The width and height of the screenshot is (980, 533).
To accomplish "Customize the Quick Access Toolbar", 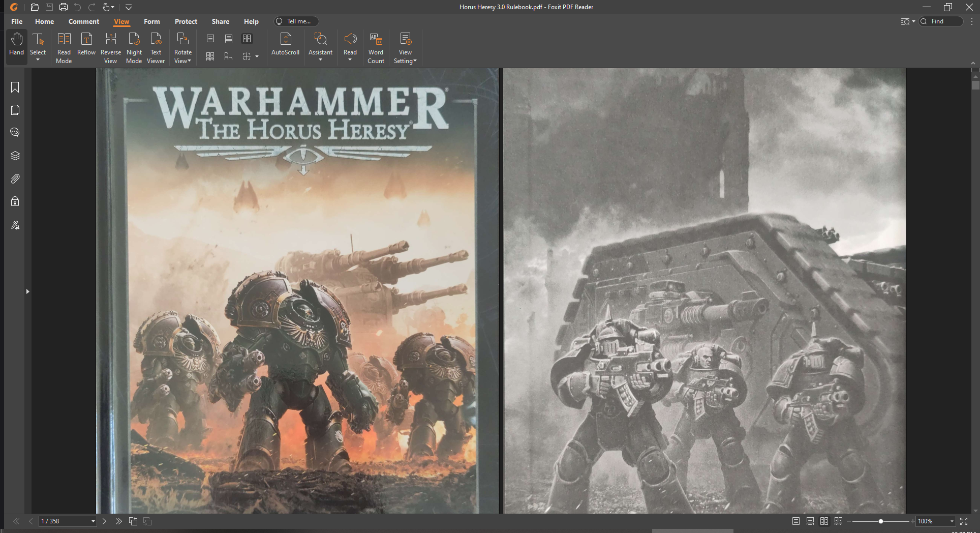I will (129, 7).
